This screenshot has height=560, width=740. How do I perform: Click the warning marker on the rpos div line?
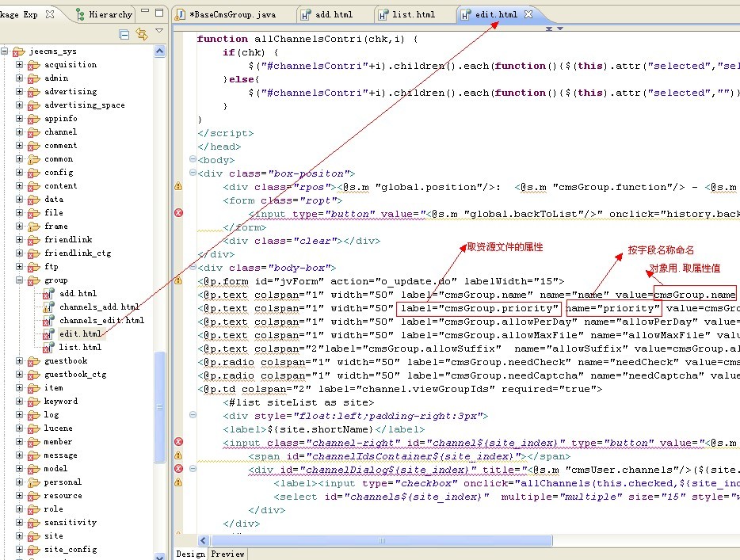(x=178, y=186)
